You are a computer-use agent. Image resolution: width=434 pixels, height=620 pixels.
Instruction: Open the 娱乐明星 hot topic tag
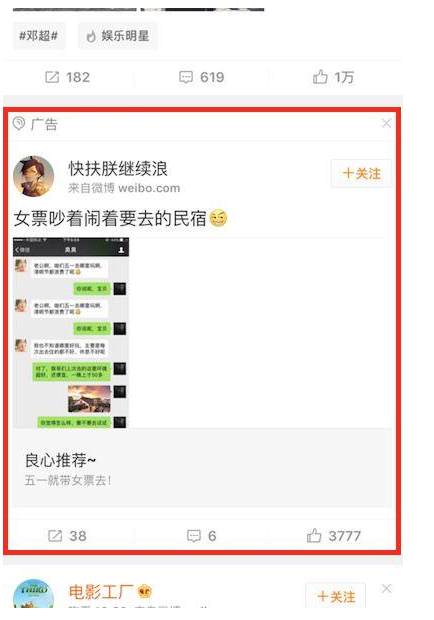pyautogui.click(x=117, y=36)
